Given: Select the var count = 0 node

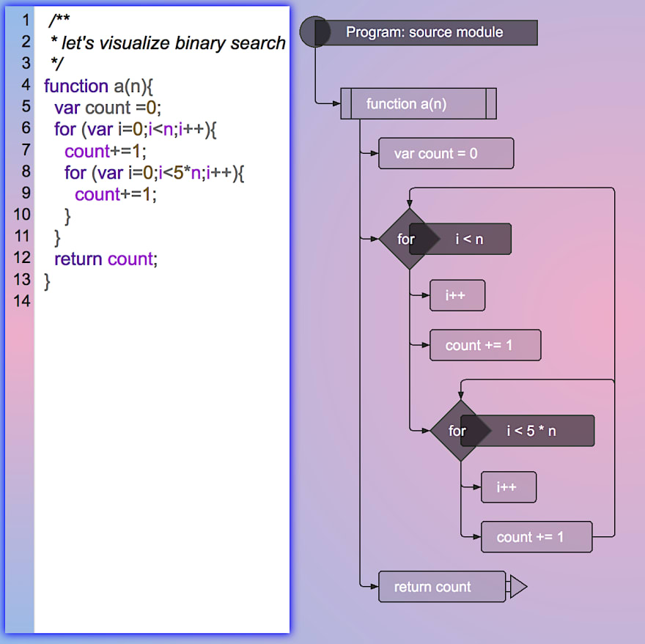Looking at the screenshot, I should [446, 153].
